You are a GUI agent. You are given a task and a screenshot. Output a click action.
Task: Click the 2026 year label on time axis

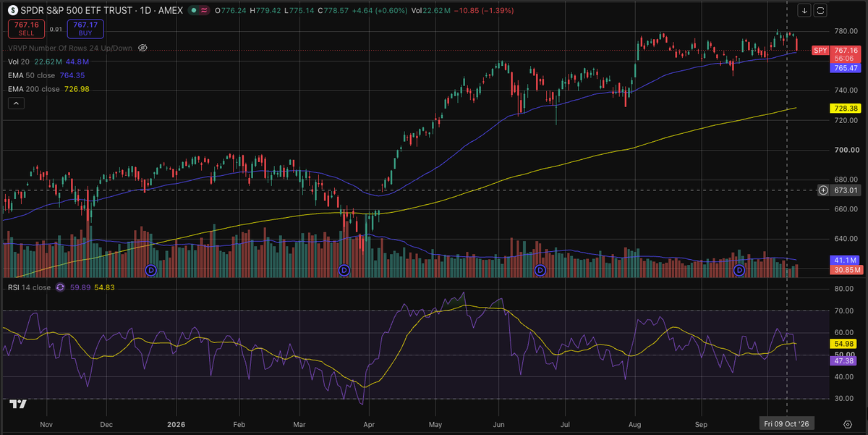[x=176, y=423]
